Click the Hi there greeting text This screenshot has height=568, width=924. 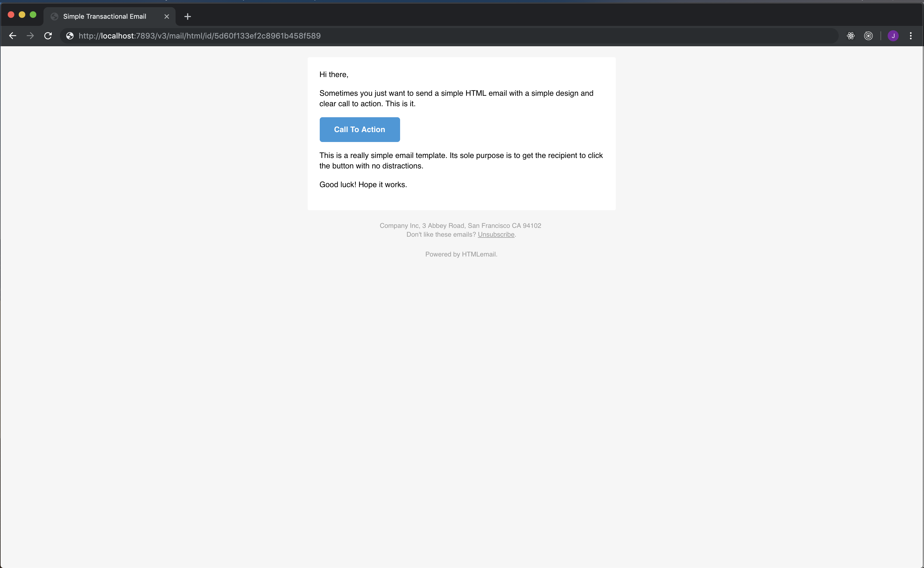tap(333, 74)
